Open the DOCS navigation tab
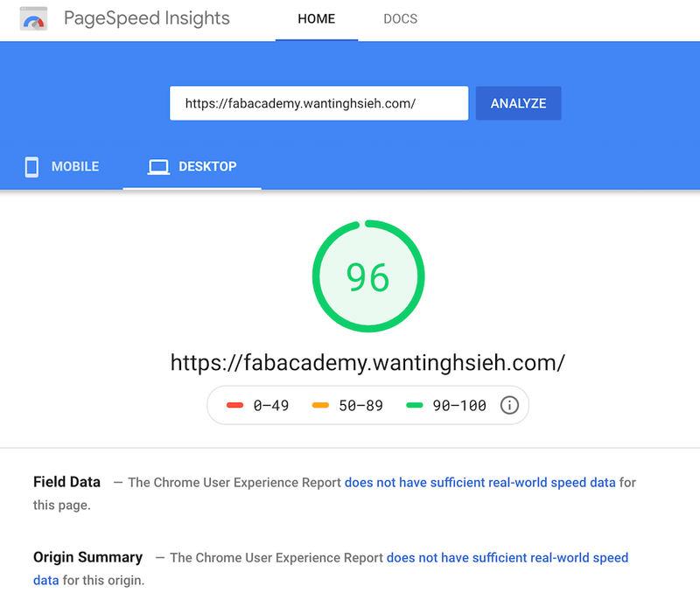The image size is (700, 607). pyautogui.click(x=401, y=19)
